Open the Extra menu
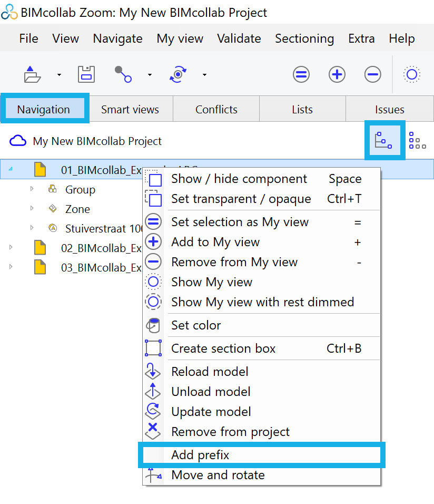434x504 pixels. pos(361,38)
